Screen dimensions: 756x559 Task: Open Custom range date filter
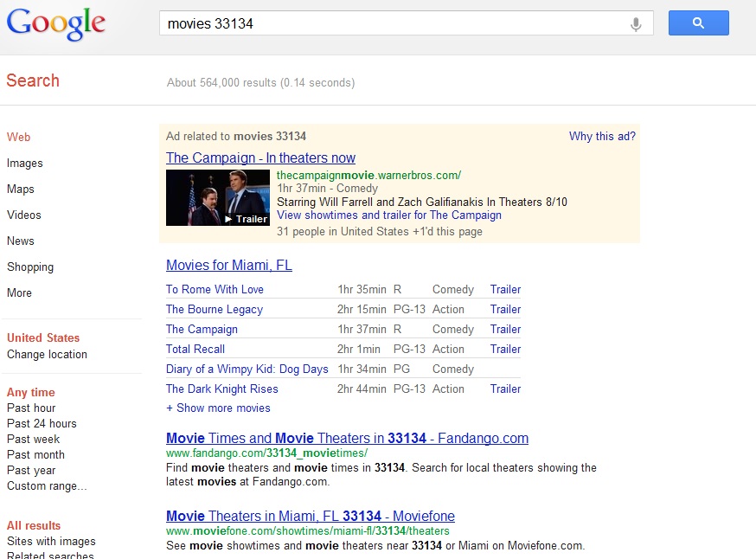click(x=47, y=486)
